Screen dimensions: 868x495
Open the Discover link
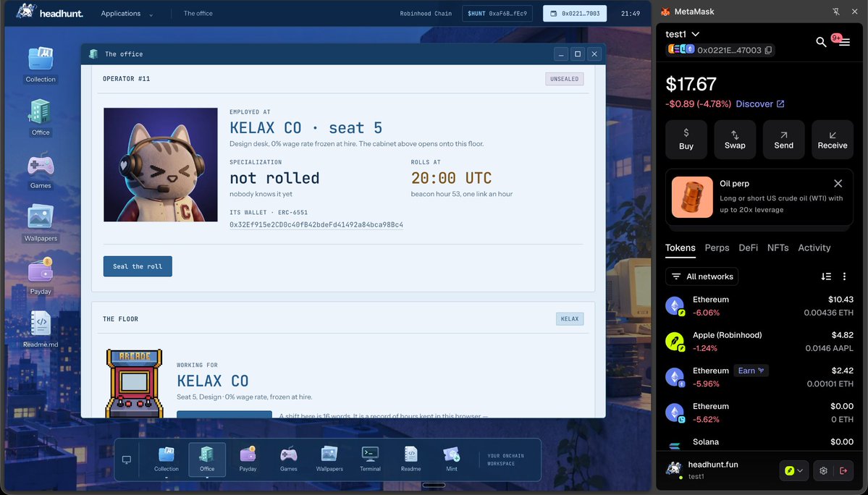[x=760, y=104]
